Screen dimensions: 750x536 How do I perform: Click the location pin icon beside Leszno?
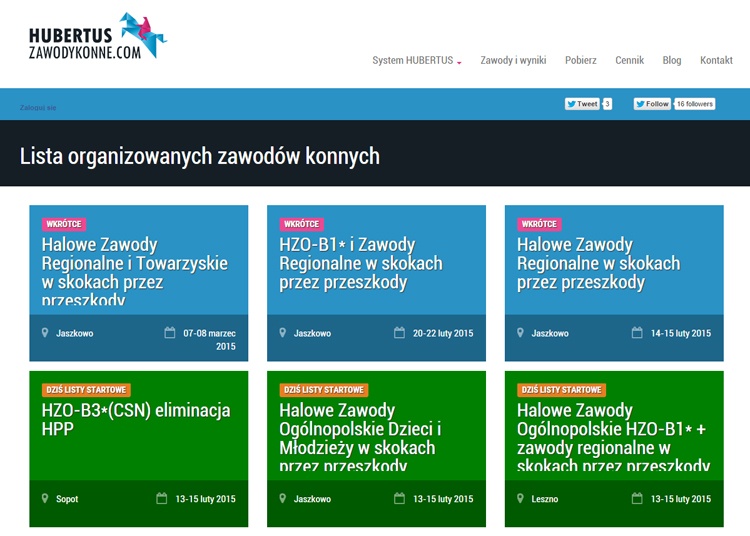[x=520, y=499]
